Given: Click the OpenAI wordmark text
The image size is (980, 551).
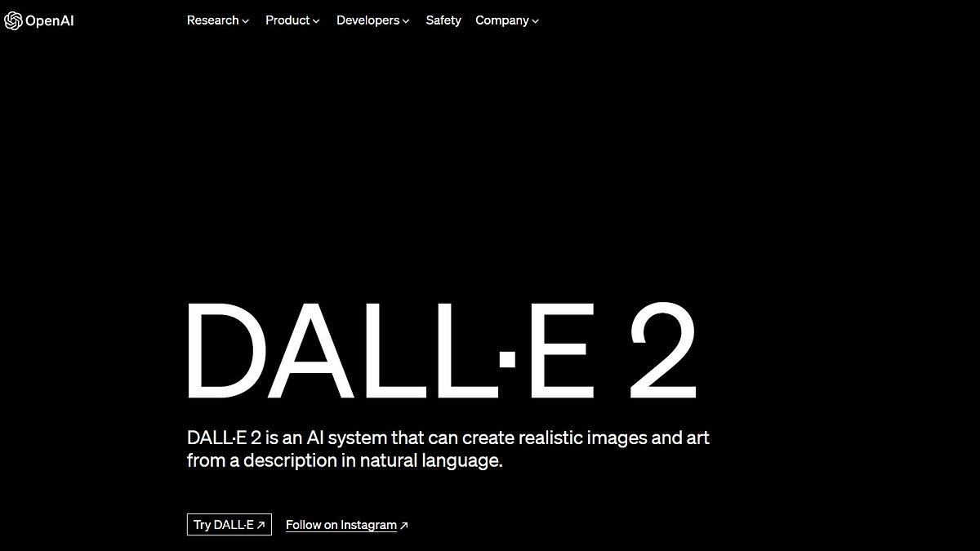Looking at the screenshot, I should 50,21.
